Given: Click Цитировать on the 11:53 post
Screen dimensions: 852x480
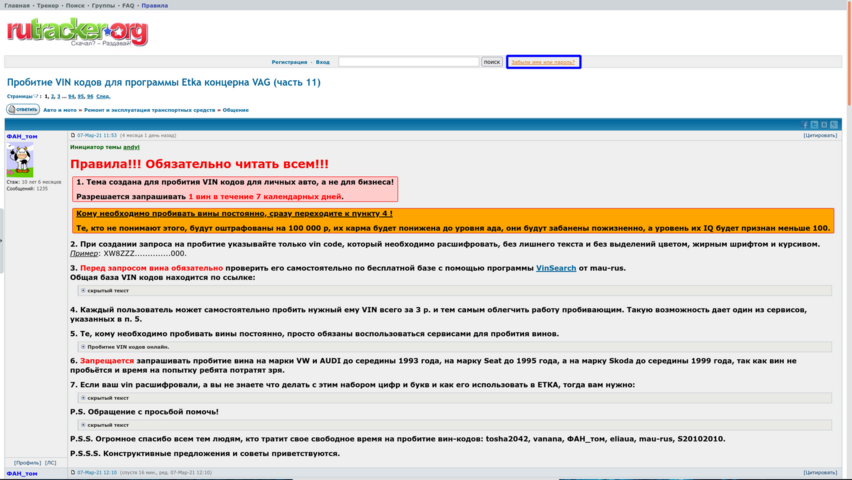Looking at the screenshot, I should (820, 135).
